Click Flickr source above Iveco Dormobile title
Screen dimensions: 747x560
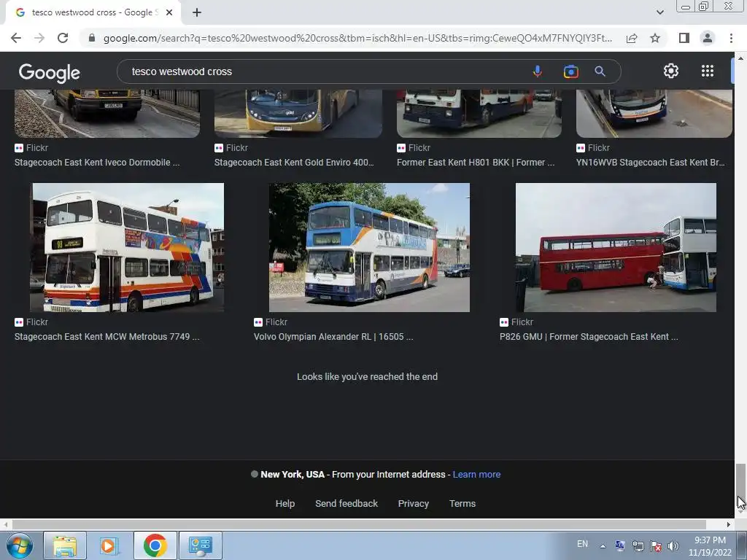pos(31,148)
